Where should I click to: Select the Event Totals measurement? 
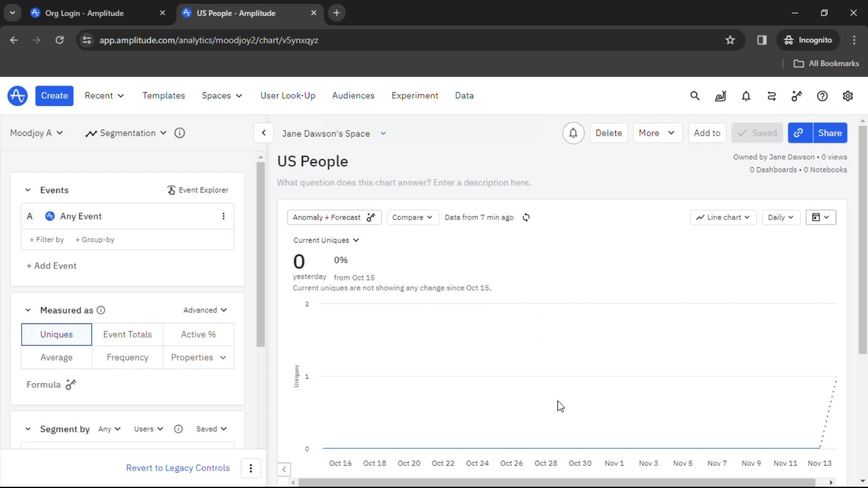coord(127,334)
